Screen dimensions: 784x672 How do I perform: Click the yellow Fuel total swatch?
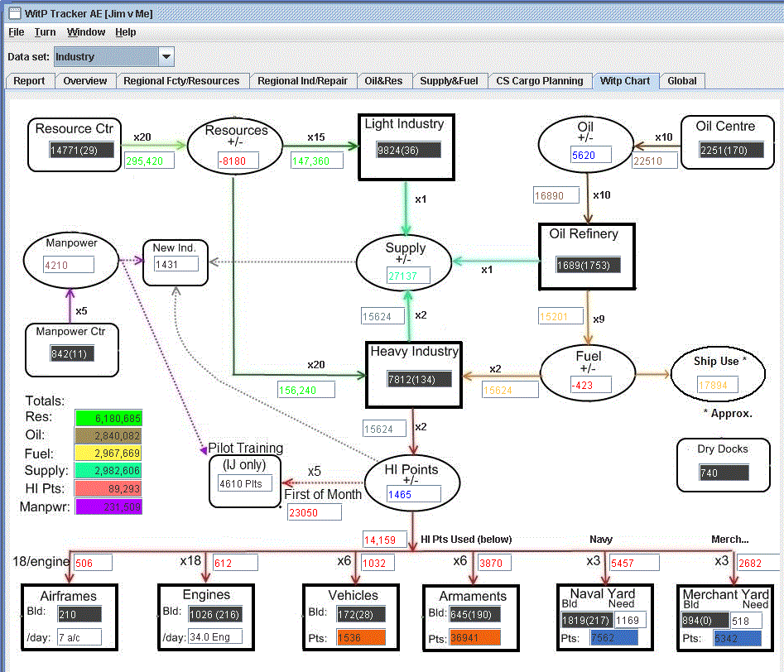tap(108, 453)
